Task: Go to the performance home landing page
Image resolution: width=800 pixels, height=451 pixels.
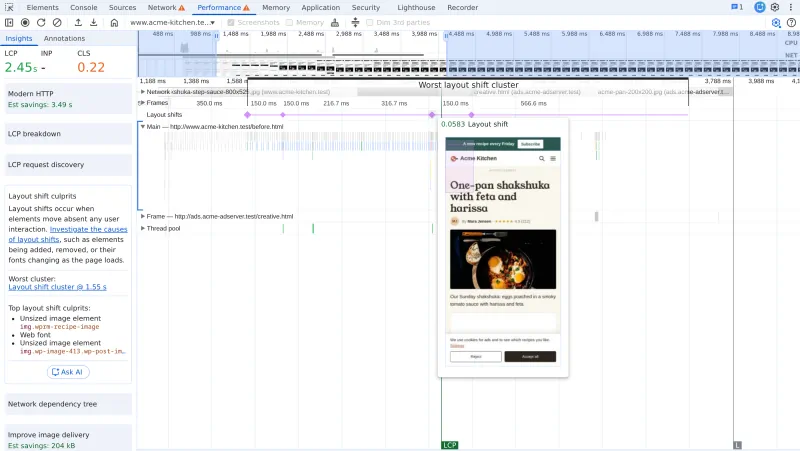Action: point(114,22)
